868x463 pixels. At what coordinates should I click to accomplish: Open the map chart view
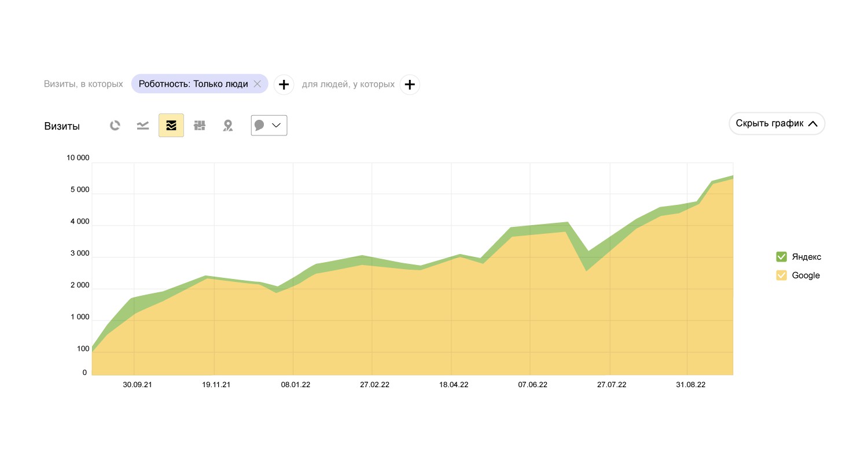pyautogui.click(x=228, y=125)
